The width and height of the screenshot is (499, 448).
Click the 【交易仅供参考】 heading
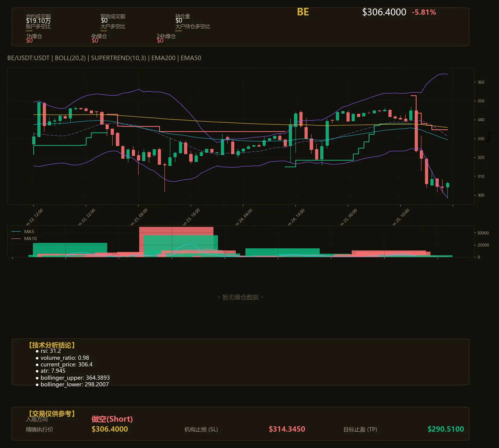[51, 414]
